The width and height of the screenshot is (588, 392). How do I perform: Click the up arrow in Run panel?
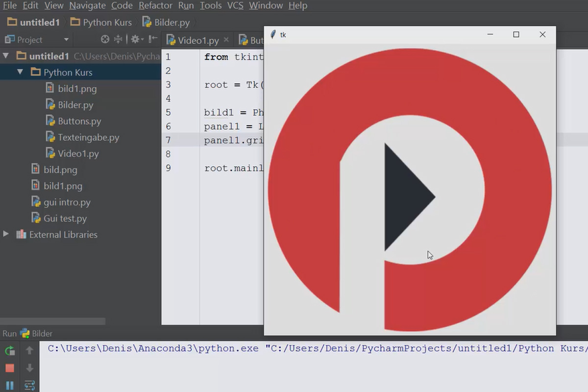[29, 350]
